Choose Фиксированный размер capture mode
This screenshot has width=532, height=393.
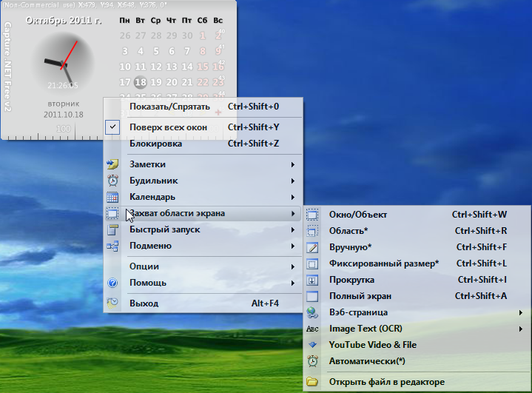tap(383, 263)
